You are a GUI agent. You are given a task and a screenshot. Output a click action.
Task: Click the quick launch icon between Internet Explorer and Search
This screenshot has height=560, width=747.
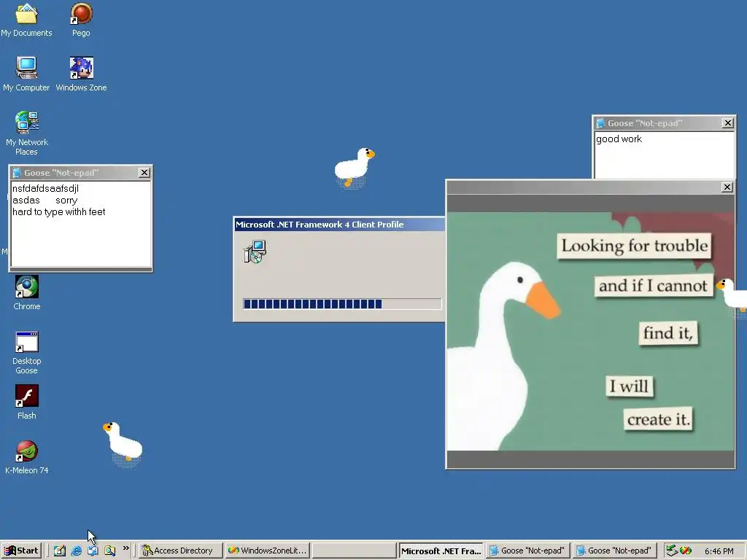93,551
